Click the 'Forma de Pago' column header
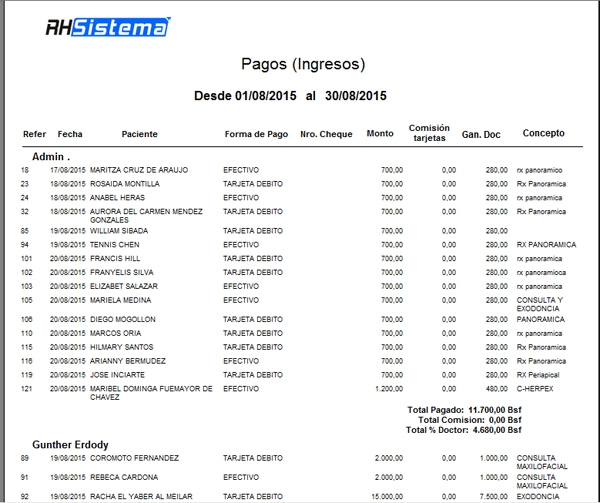600x503 pixels. (x=256, y=134)
